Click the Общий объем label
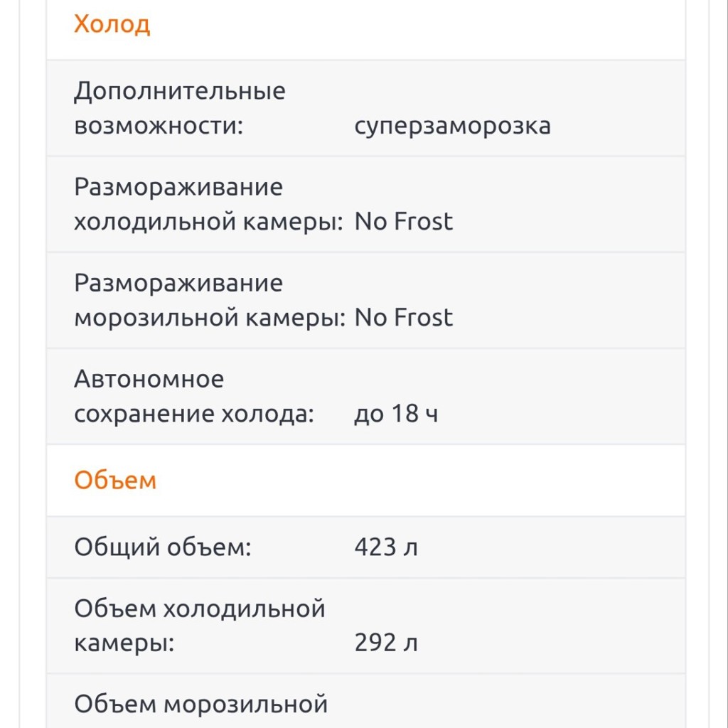The width and height of the screenshot is (728, 728). [163, 547]
